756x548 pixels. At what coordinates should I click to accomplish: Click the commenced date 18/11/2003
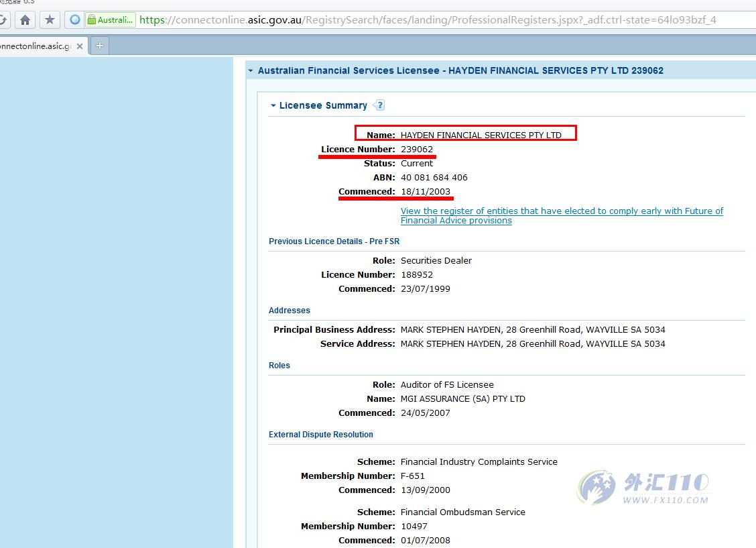[x=425, y=192]
